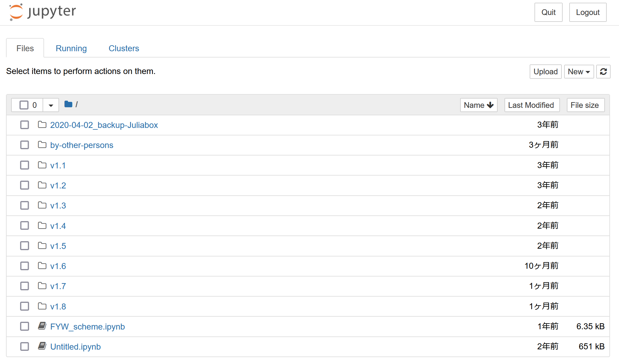Screen dimensions: 619x364
Task: Click the folder icon beside v1.8
Action: 42,306
